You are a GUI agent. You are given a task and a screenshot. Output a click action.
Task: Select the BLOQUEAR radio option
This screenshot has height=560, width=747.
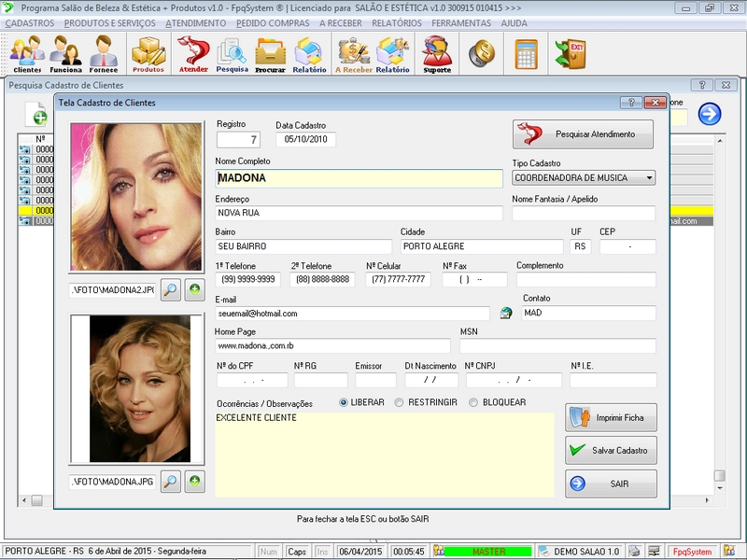pos(473,402)
